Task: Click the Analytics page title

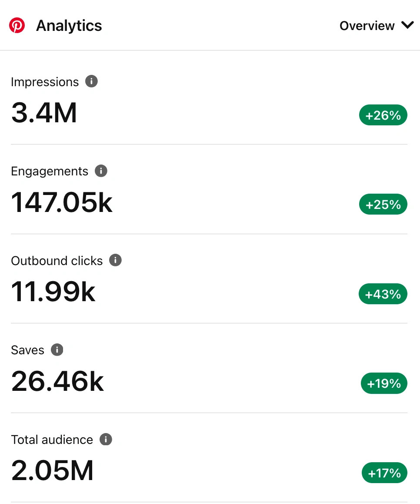Action: (x=69, y=26)
